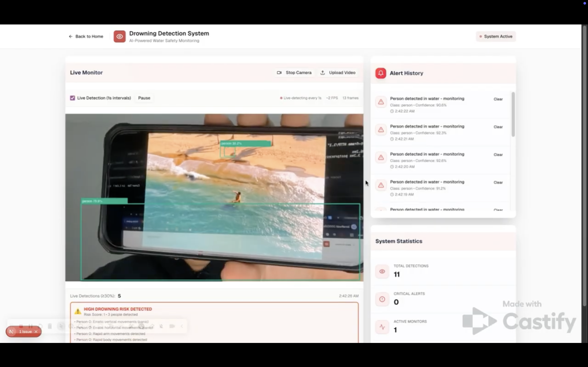Click the page vertical scrollbar
This screenshot has height=367, width=588.
pos(584,165)
